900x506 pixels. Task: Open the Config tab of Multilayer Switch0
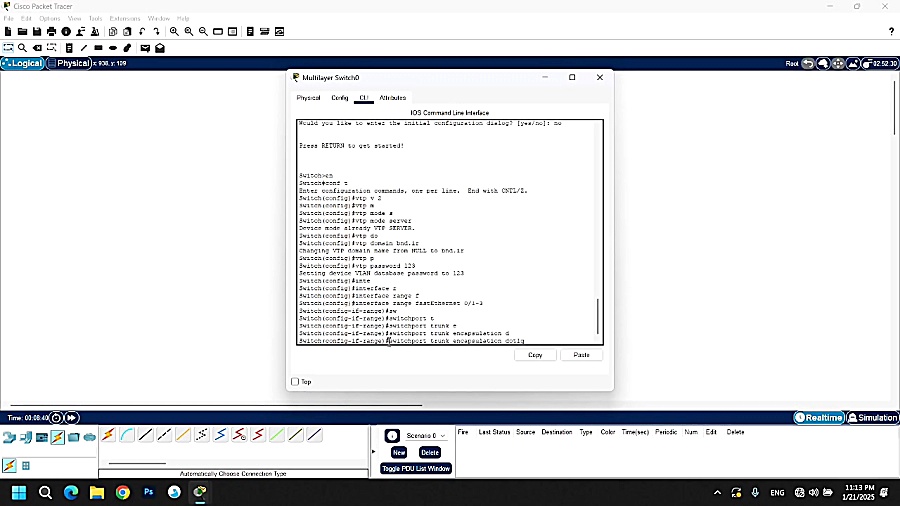(x=340, y=98)
